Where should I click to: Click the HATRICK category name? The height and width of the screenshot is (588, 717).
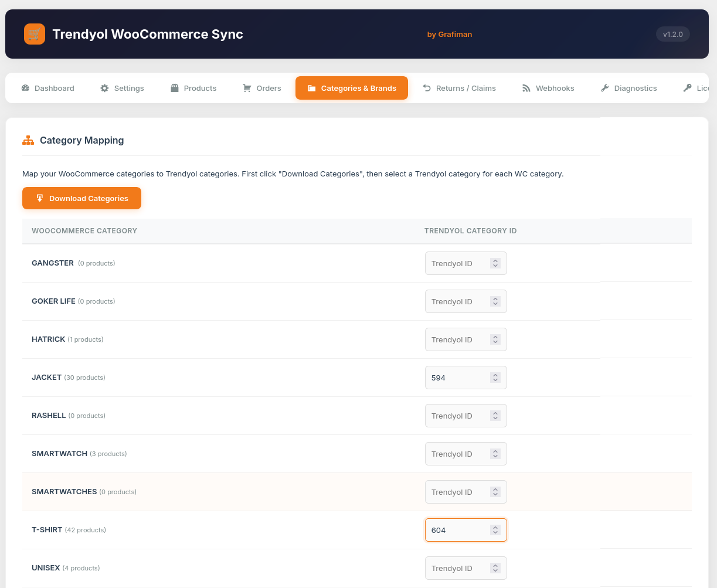[x=49, y=339]
